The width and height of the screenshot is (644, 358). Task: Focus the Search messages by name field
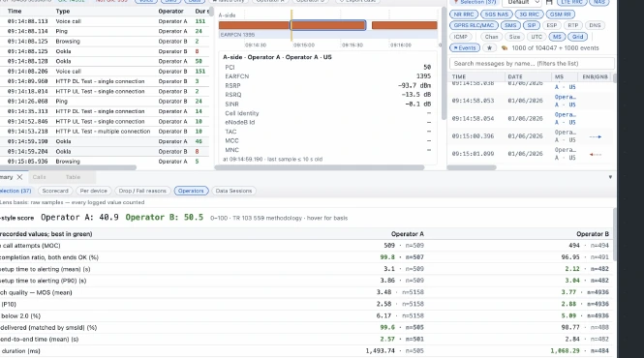click(533, 64)
